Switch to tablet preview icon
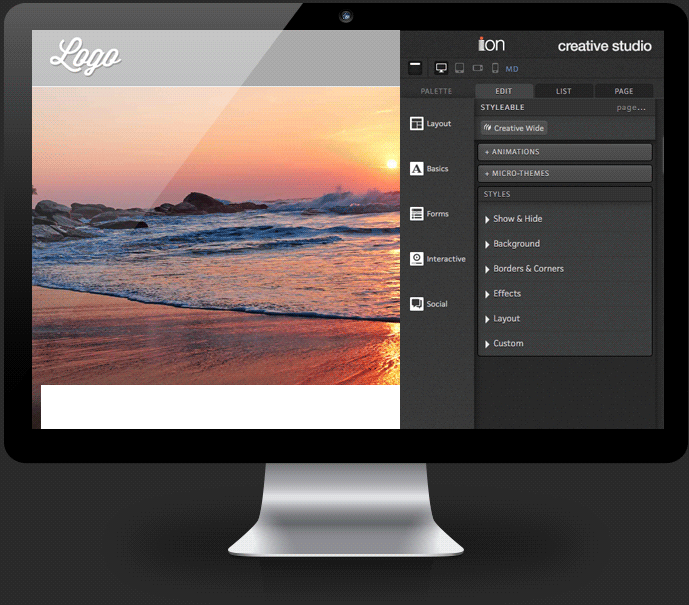The height and width of the screenshot is (605, 689). pyautogui.click(x=459, y=68)
